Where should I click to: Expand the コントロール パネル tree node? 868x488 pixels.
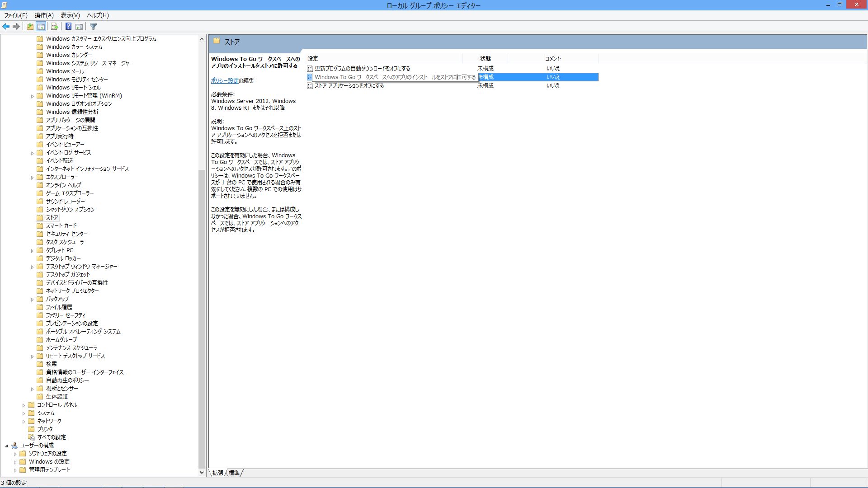pyautogui.click(x=24, y=405)
